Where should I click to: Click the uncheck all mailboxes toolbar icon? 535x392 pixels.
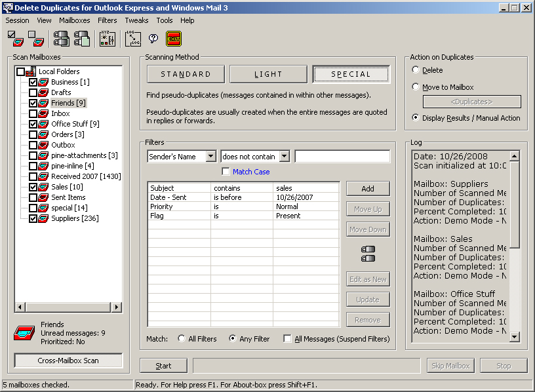pos(36,39)
